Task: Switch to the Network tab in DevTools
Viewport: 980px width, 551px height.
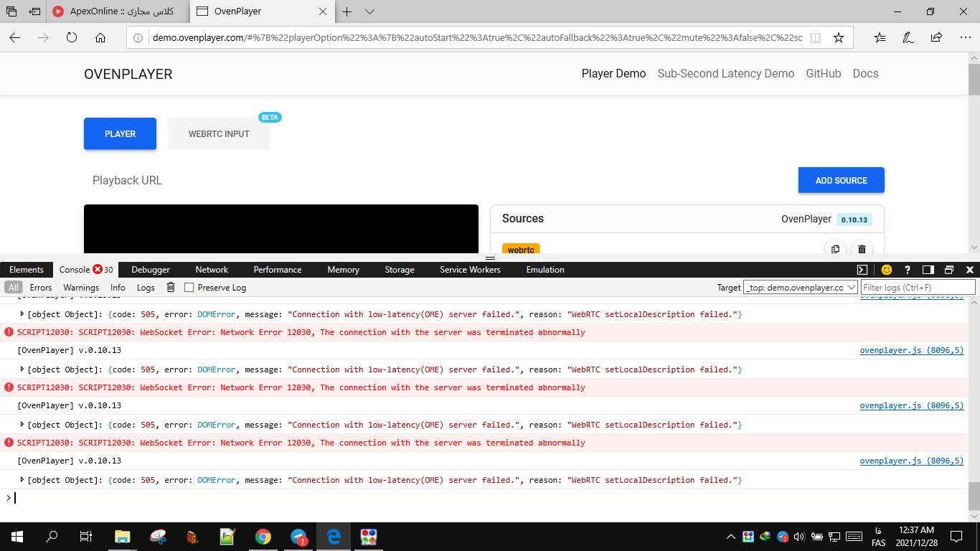Action: (x=211, y=269)
